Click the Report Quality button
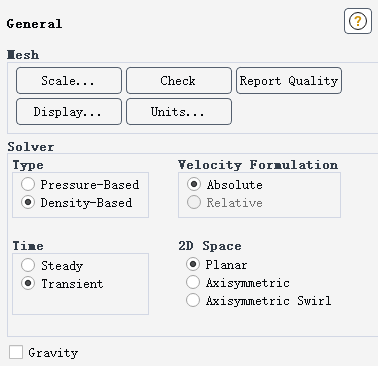Viewport: 378px width, 366px height. [x=289, y=81]
